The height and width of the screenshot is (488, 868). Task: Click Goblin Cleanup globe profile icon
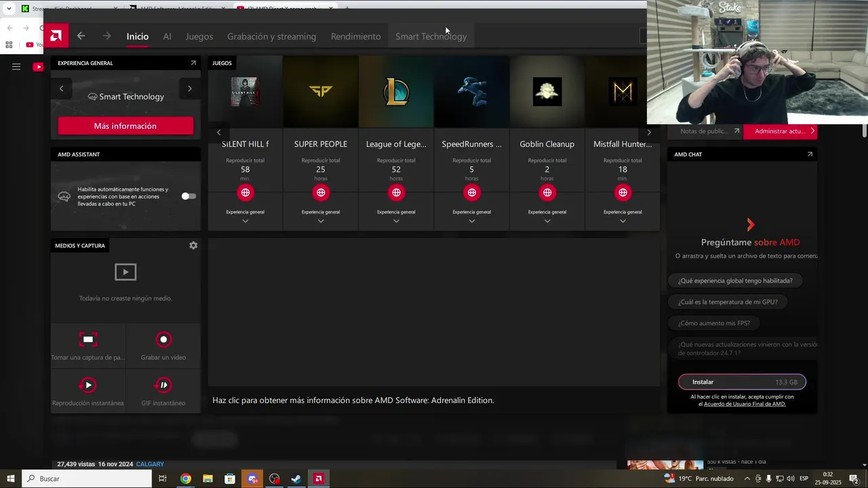point(547,192)
